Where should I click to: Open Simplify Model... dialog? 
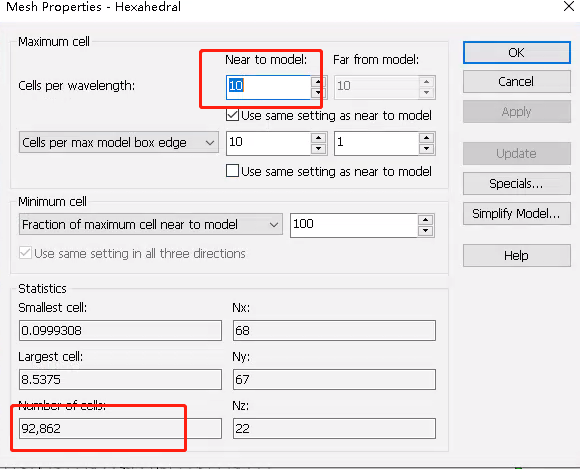click(517, 213)
